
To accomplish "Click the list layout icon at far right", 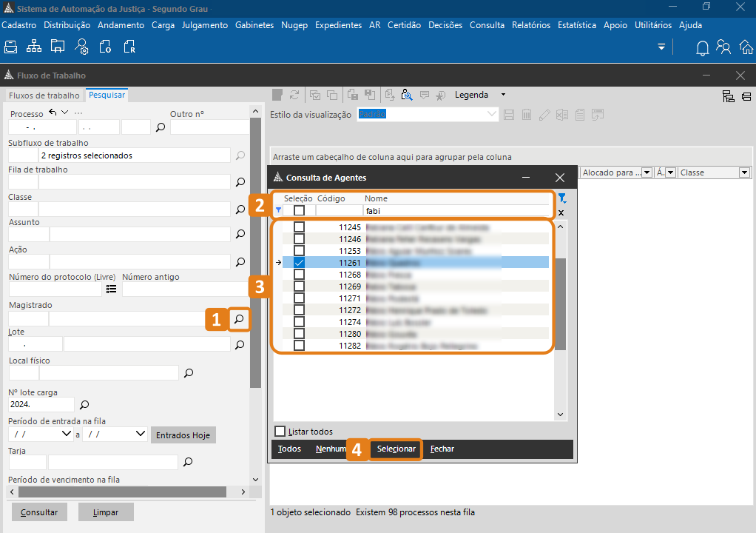I will (746, 96).
